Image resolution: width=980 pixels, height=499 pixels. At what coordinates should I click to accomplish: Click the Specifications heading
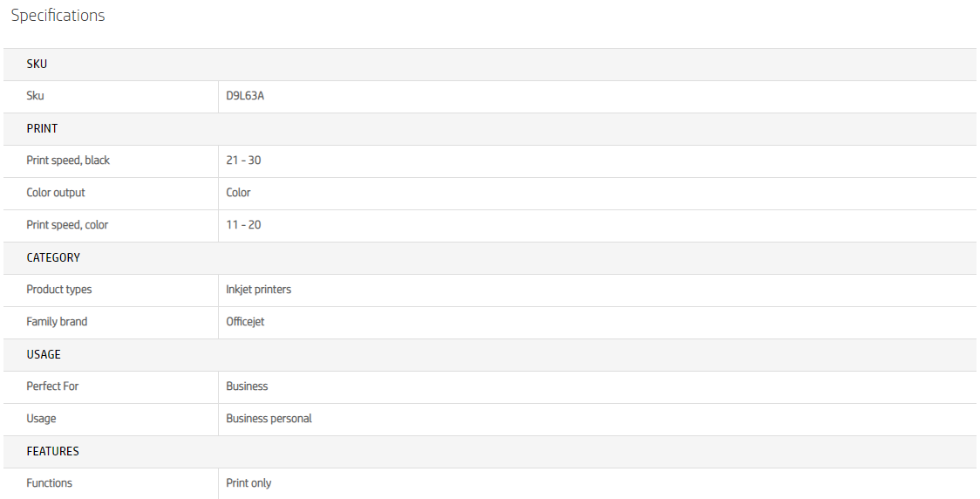(x=58, y=16)
